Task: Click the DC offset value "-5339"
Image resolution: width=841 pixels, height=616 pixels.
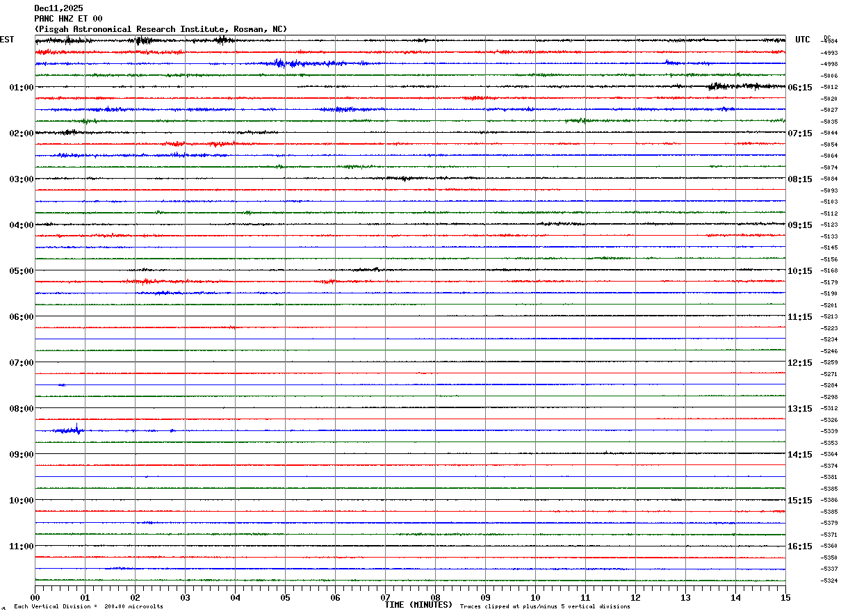Action: click(830, 431)
